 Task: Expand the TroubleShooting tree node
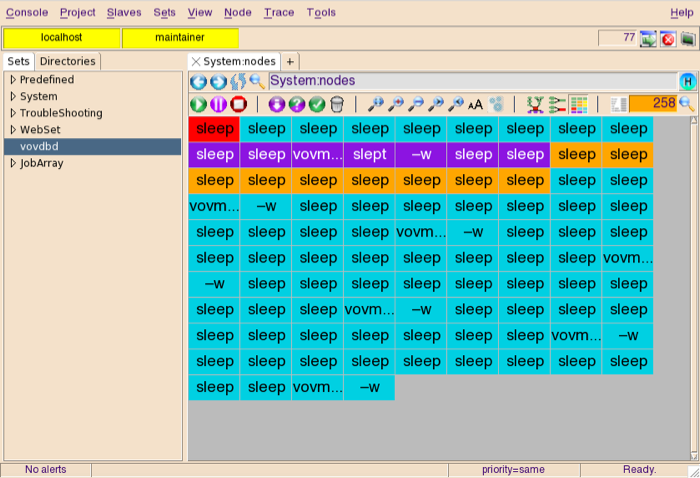[x=13, y=113]
